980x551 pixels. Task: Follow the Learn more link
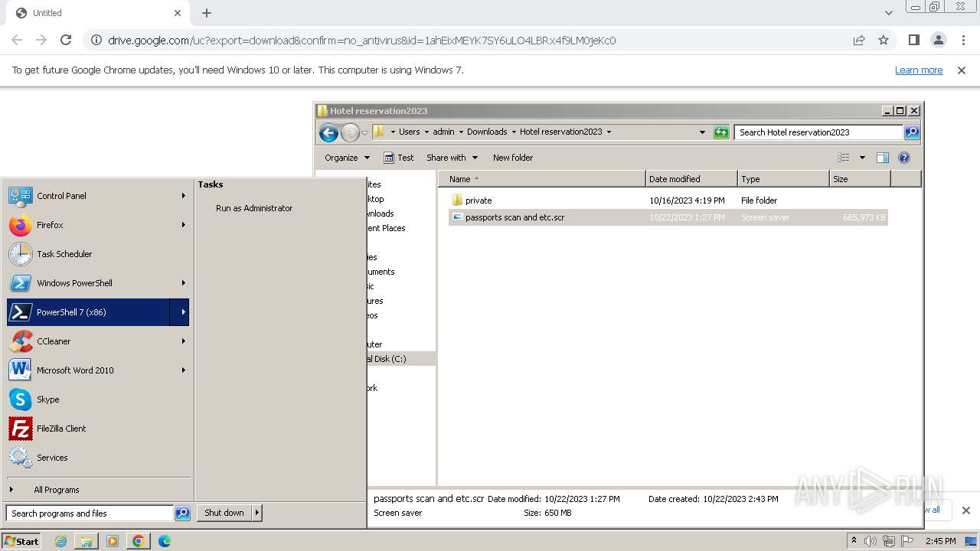click(x=919, y=70)
